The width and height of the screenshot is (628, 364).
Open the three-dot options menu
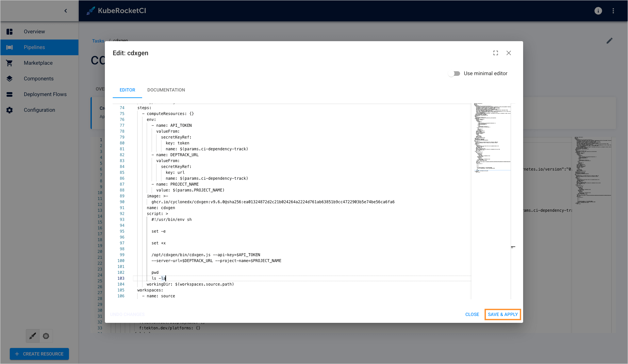pos(613,11)
